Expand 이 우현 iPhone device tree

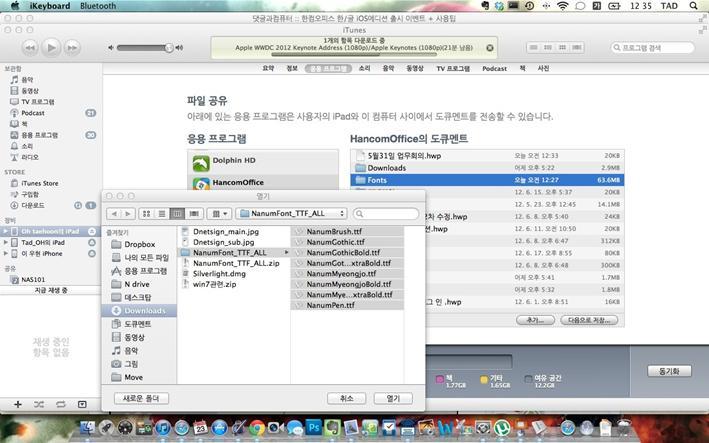coord(5,254)
